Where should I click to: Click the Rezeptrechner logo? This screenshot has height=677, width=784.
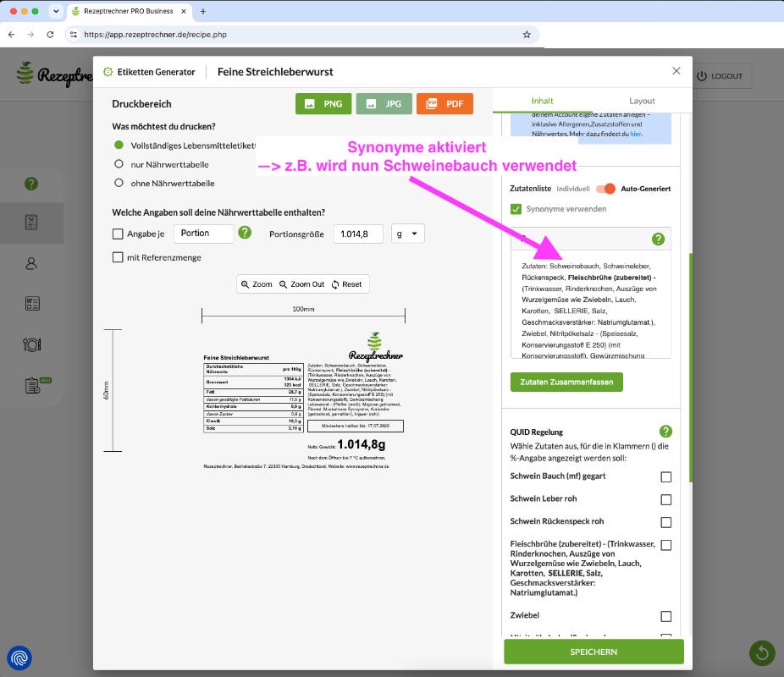(x=54, y=75)
